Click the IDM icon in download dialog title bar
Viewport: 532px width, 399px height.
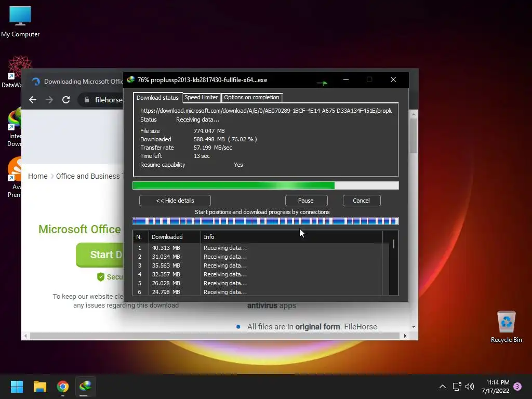[x=130, y=79]
